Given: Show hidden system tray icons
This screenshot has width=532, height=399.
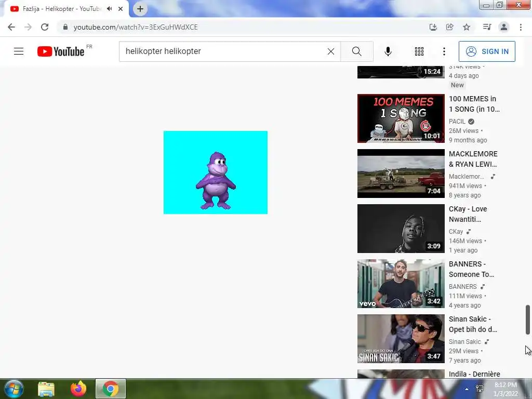Looking at the screenshot, I should [467, 389].
